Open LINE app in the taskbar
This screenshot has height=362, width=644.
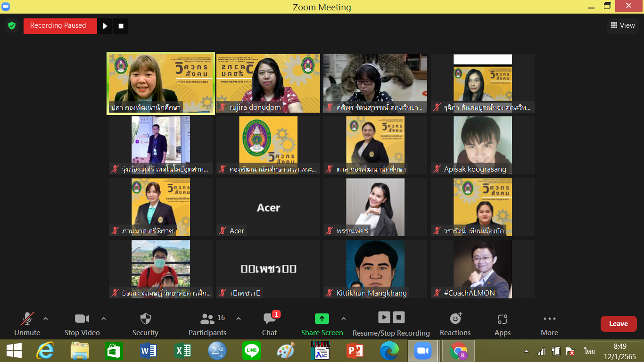click(251, 351)
